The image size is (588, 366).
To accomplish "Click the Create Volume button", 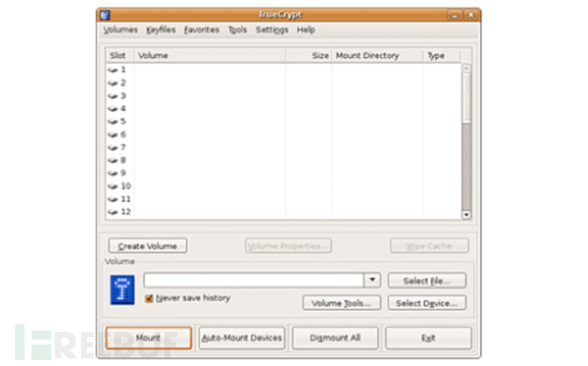I will [147, 246].
